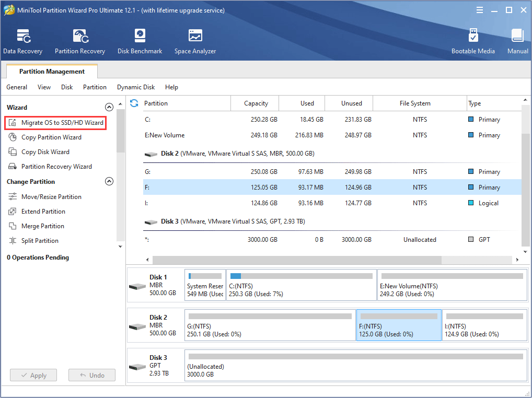The image size is (532, 398).
Task: Click partition list horizontal scrollbar thumb
Action: pos(297,260)
